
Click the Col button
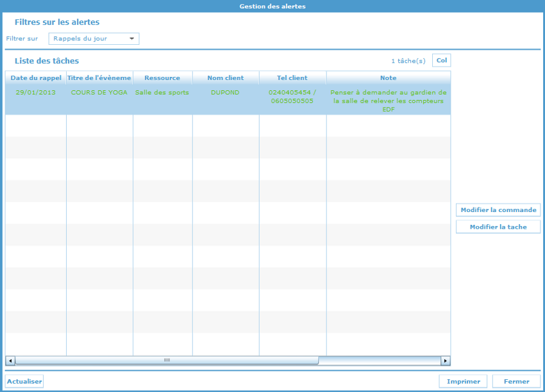click(441, 60)
